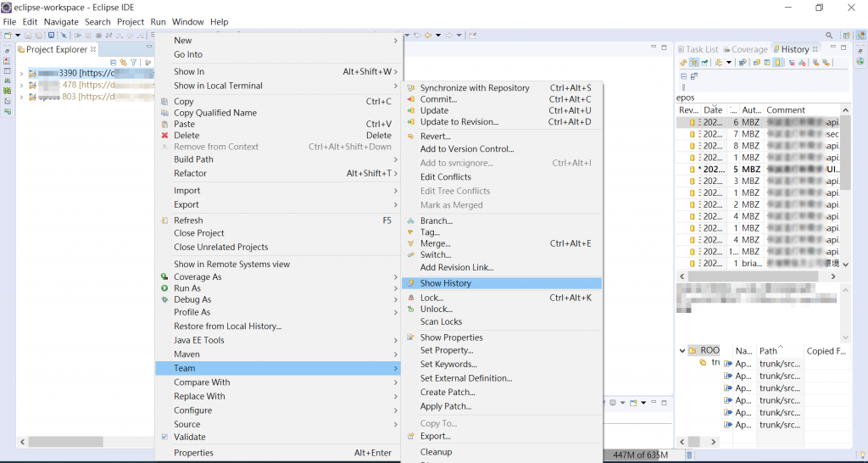Click the get all revisions icon
Image resolution: width=868 pixels, height=463 pixels.
(x=826, y=63)
